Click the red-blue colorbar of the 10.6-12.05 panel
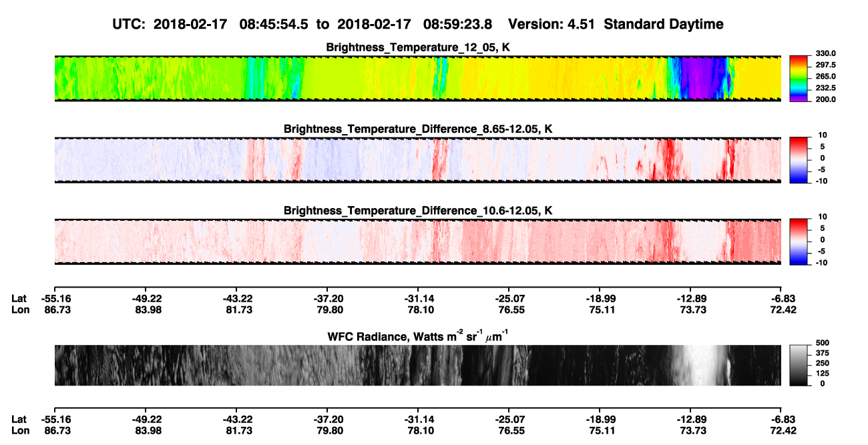 click(x=798, y=242)
